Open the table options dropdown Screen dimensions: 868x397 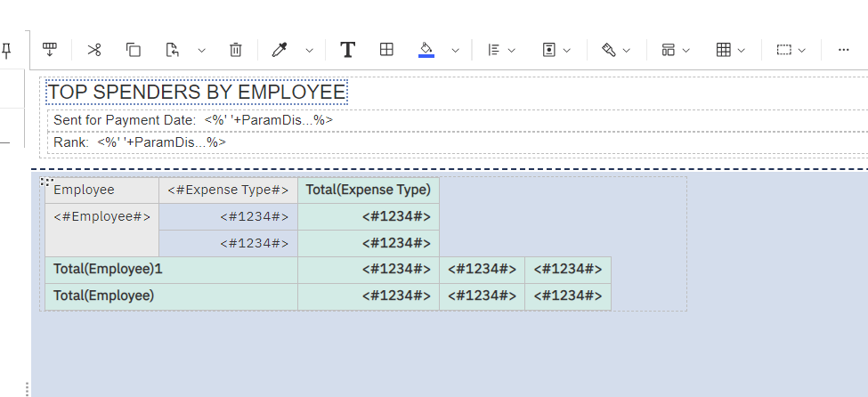click(730, 50)
